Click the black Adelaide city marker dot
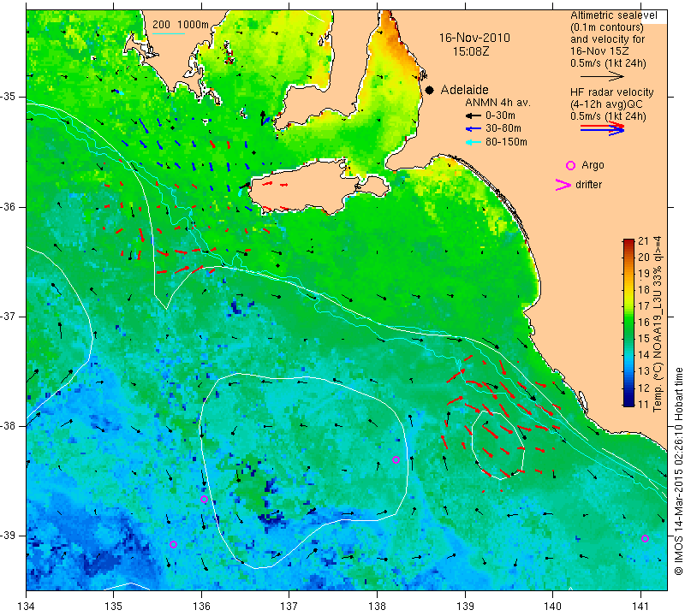 pyautogui.click(x=430, y=90)
